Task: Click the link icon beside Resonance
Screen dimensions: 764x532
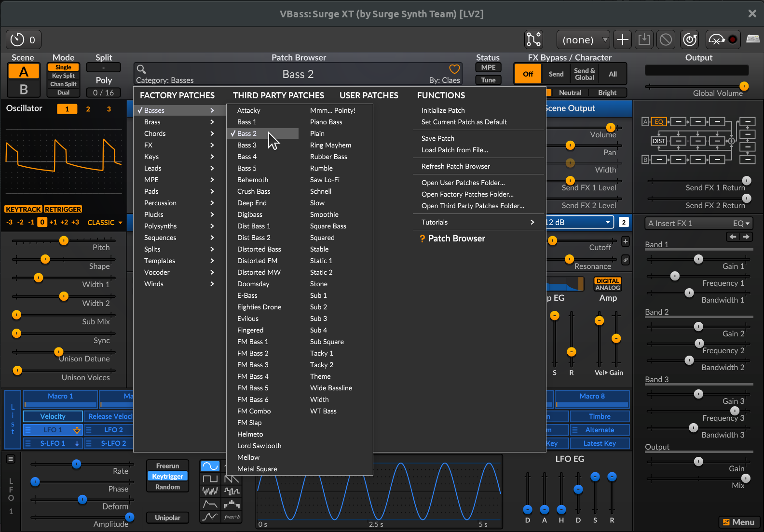Action: pos(625,260)
